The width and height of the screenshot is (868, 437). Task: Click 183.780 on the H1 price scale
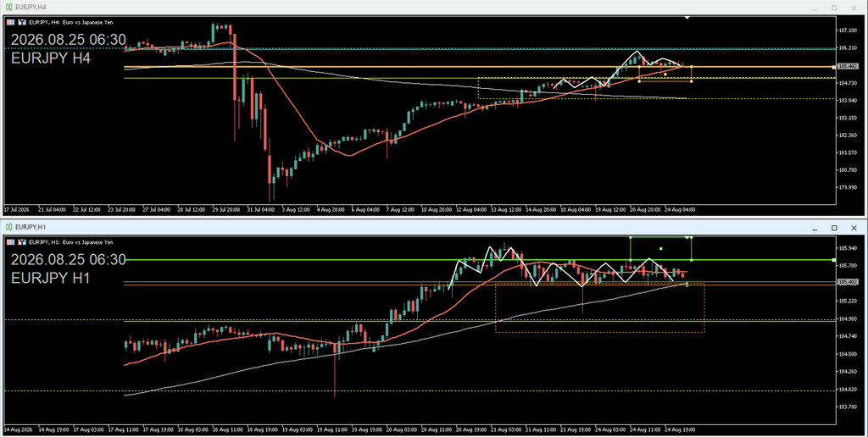[x=848, y=407]
